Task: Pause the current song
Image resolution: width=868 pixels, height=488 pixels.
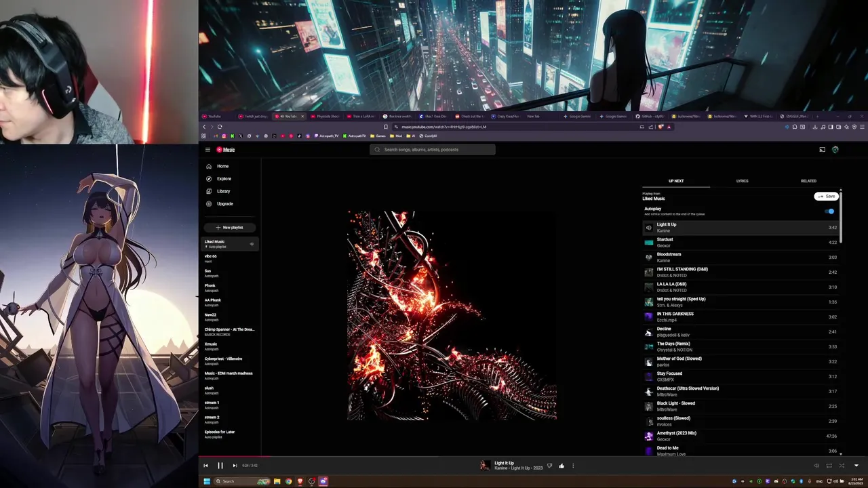Action: tap(220, 466)
